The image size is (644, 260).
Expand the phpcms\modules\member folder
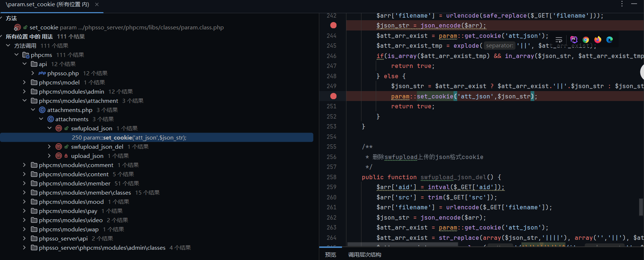pyautogui.click(x=24, y=183)
